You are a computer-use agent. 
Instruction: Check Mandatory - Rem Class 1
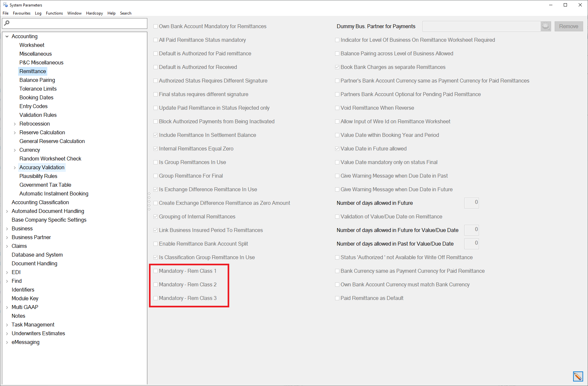[156, 271]
